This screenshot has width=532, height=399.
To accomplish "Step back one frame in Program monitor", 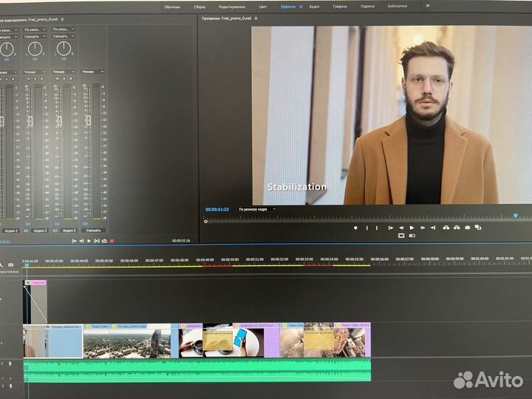I will tap(400, 228).
